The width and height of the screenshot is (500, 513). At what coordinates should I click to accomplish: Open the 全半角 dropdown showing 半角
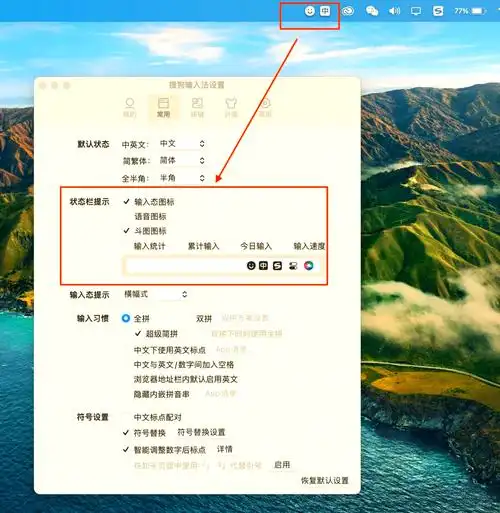(x=182, y=178)
